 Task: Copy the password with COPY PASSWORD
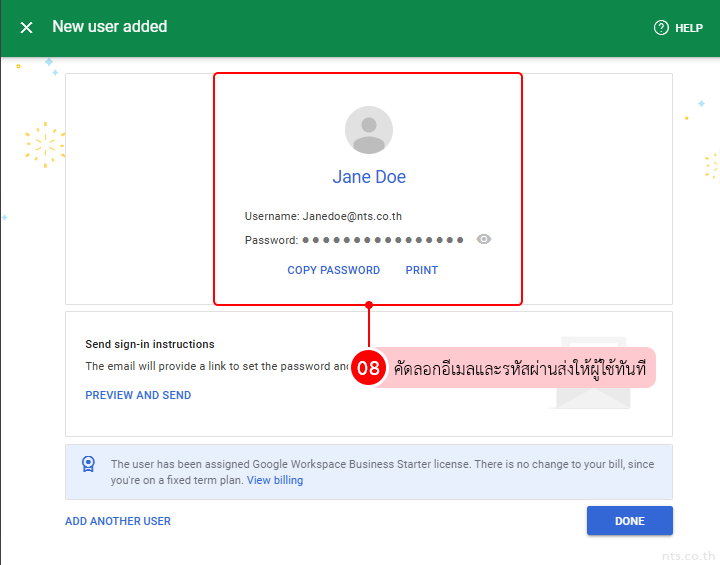click(333, 270)
